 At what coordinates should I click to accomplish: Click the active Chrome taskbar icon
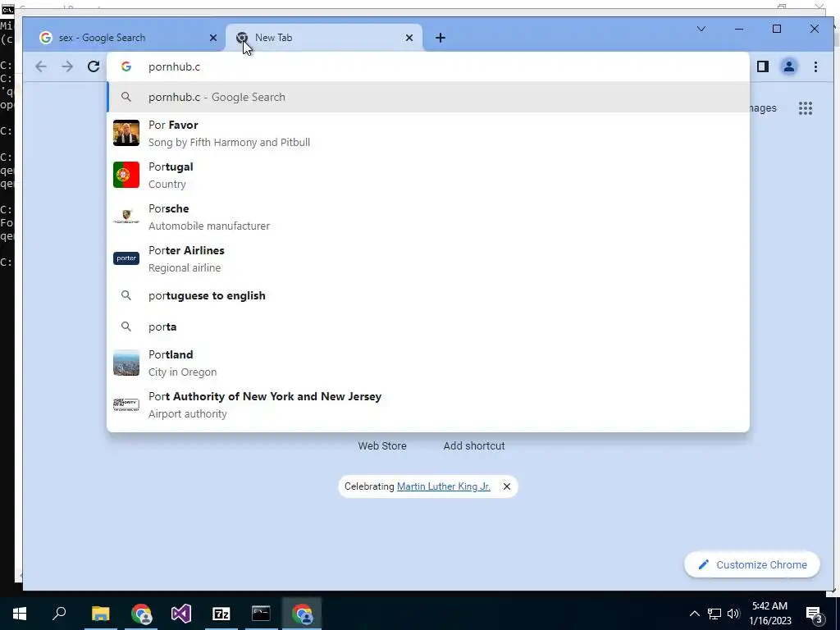coord(302,614)
